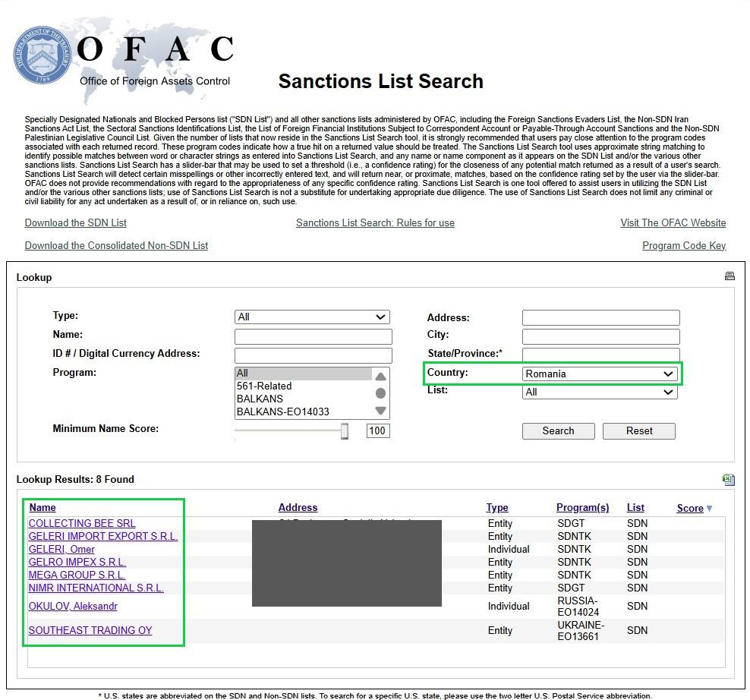Click the Program list down arrow
This screenshot has width=750, height=700.
(381, 410)
